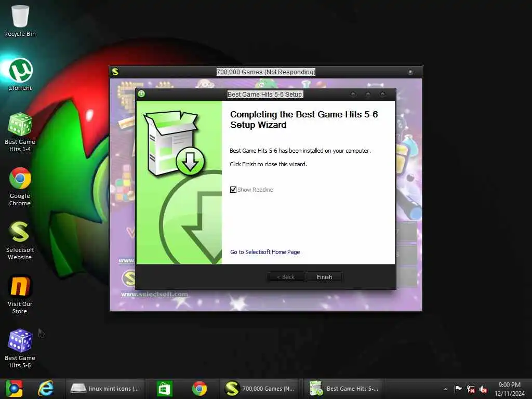Viewport: 532px width, 399px height.
Task: Open the Windows Store taskbar icon
Action: [x=165, y=389]
